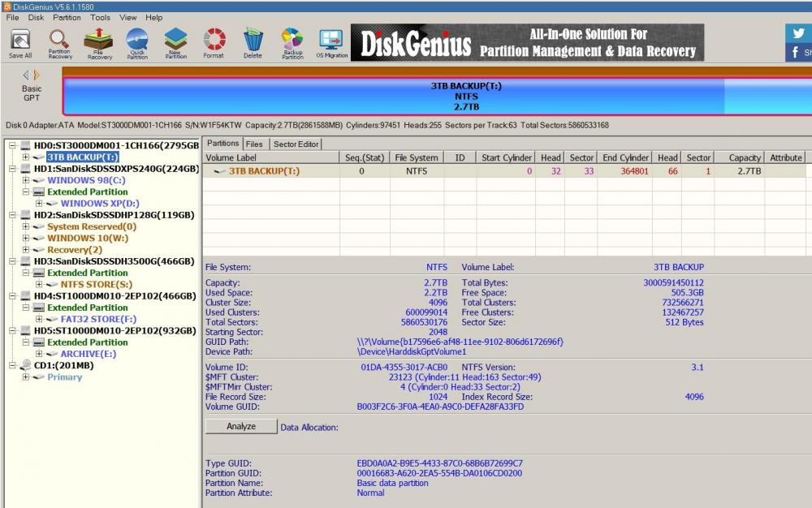This screenshot has height=508, width=812.
Task: Sort by the Capacity column header
Action: [740, 157]
